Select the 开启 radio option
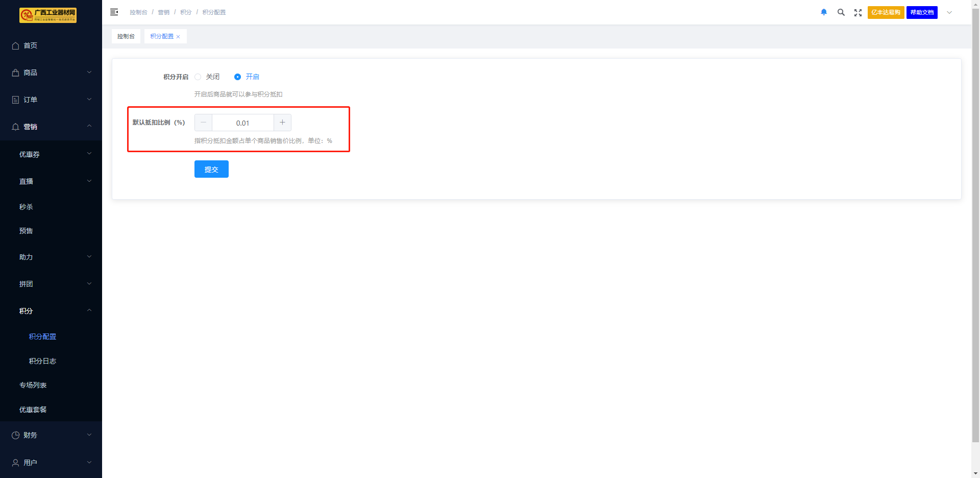 tap(238, 77)
